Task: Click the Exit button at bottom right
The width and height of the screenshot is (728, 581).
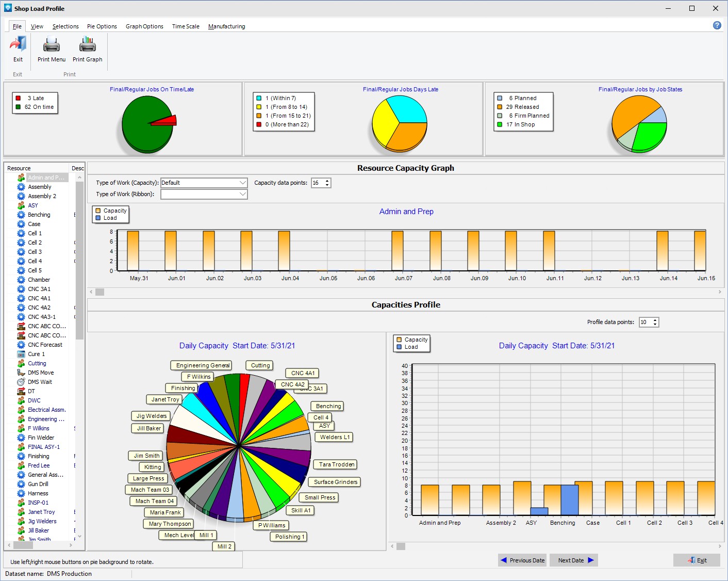Action: pos(697,560)
